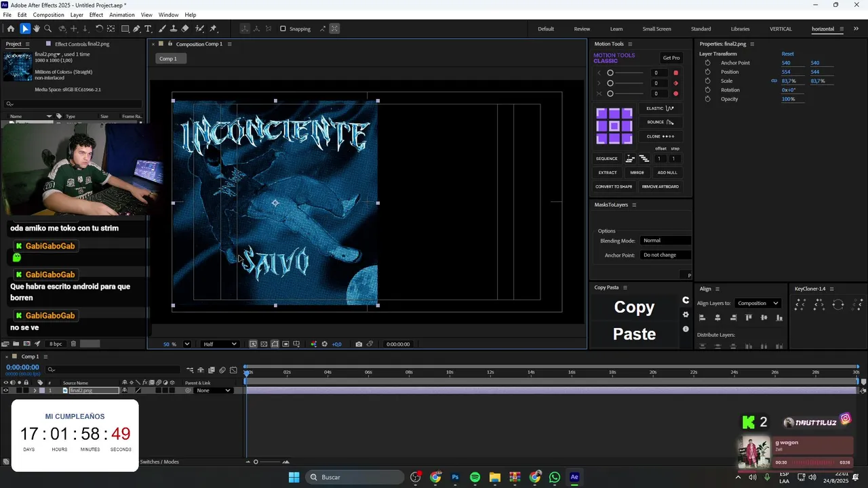Image resolution: width=868 pixels, height=488 pixels.
Task: Set anchor to top-left in Motion Tools grid
Action: pyautogui.click(x=601, y=113)
